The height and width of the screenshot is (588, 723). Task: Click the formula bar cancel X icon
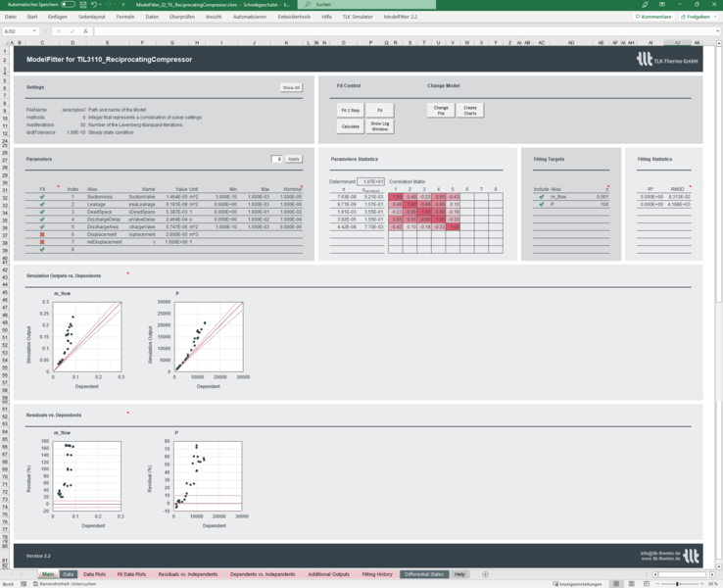coord(59,31)
